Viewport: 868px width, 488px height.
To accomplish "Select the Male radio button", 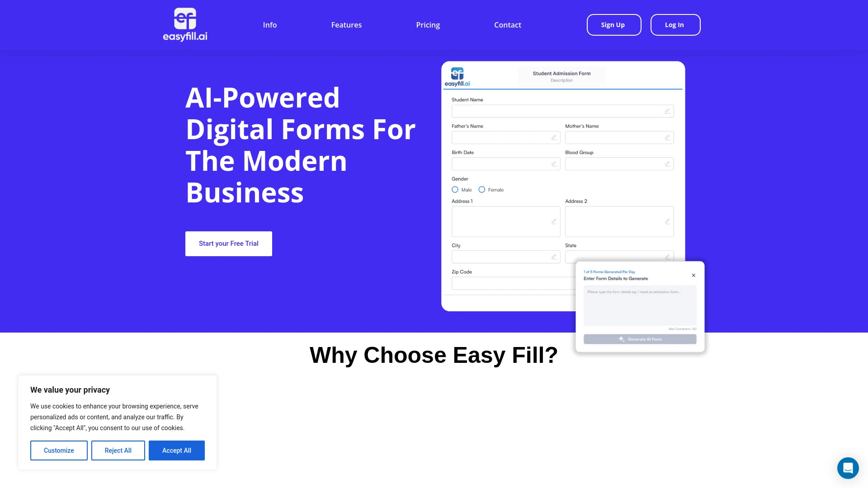I will coord(455,189).
